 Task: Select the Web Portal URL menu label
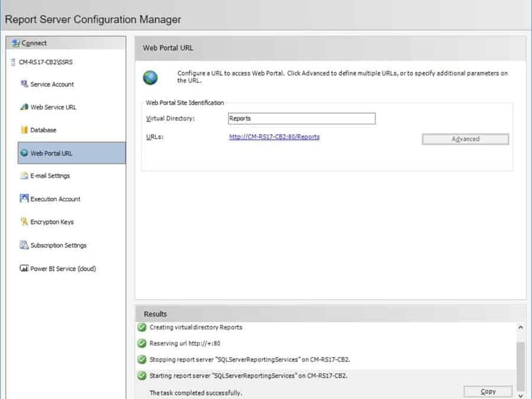click(x=51, y=154)
